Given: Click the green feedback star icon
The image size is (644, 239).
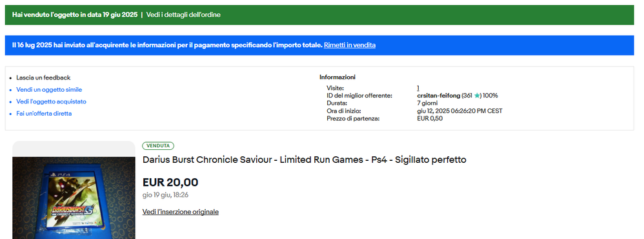Looking at the screenshot, I should point(477,96).
